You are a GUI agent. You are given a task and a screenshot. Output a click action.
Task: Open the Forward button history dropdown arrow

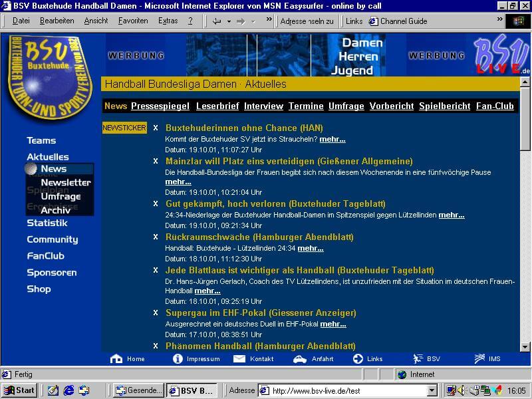(x=253, y=21)
